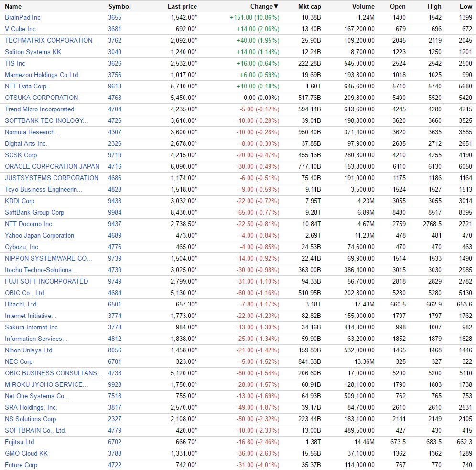Open NIPPON SYSTEMWARE link
The height and width of the screenshot is (470, 476).
click(48, 259)
